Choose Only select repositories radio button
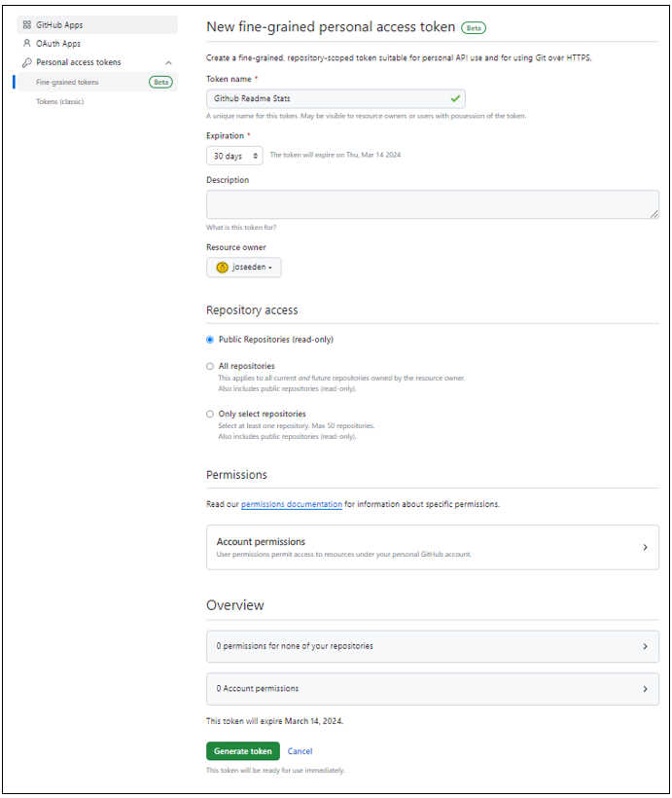 (x=210, y=414)
